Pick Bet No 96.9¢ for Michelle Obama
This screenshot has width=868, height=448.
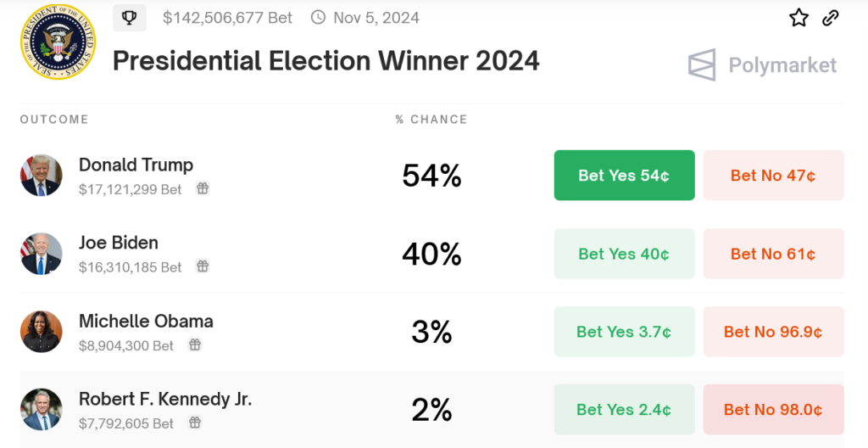pyautogui.click(x=773, y=332)
